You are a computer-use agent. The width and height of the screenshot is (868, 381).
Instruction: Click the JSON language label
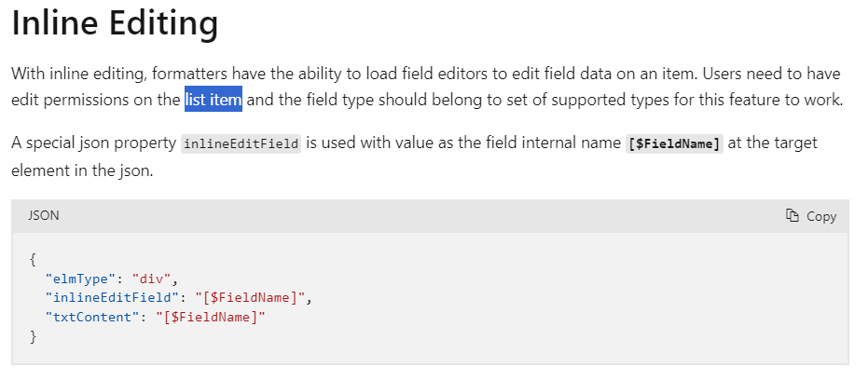click(x=44, y=216)
